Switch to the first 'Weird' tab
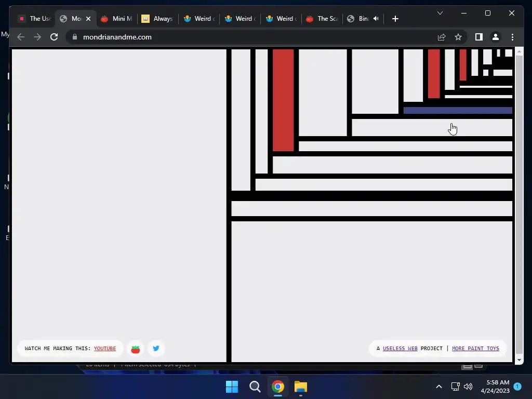532x399 pixels. (x=199, y=19)
